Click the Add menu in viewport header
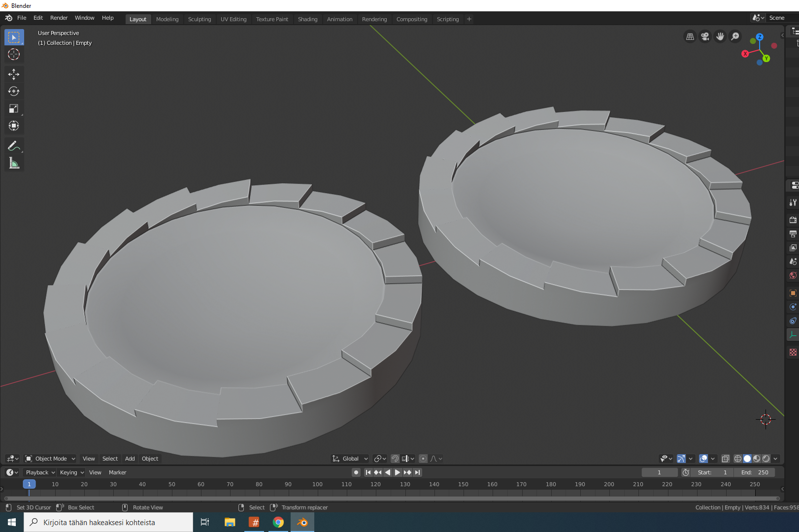 tap(130, 459)
